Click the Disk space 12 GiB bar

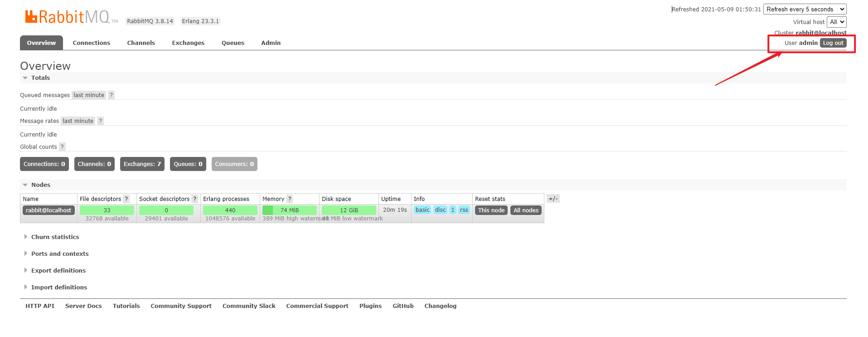pyautogui.click(x=349, y=210)
